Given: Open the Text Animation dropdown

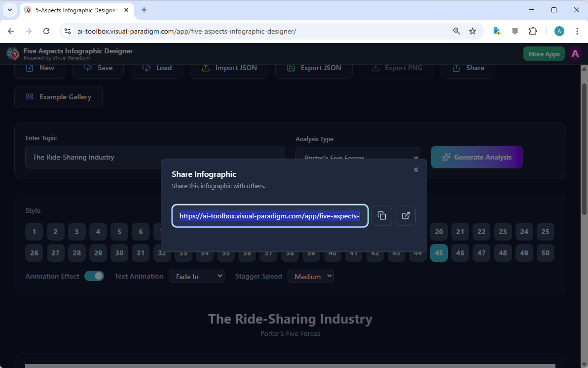Looking at the screenshot, I should [196, 276].
